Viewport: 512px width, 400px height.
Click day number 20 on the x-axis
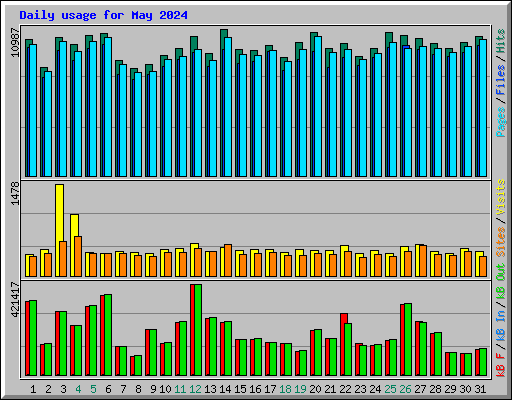(x=315, y=389)
